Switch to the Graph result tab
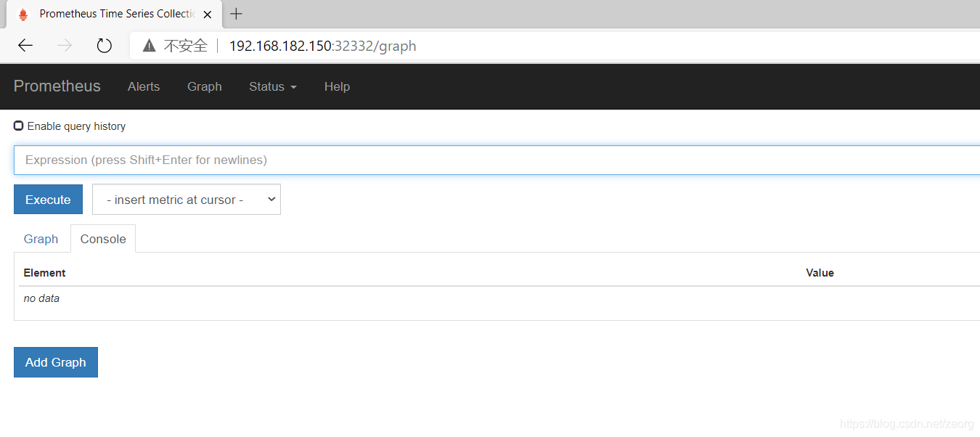This screenshot has width=980, height=437. click(x=41, y=239)
